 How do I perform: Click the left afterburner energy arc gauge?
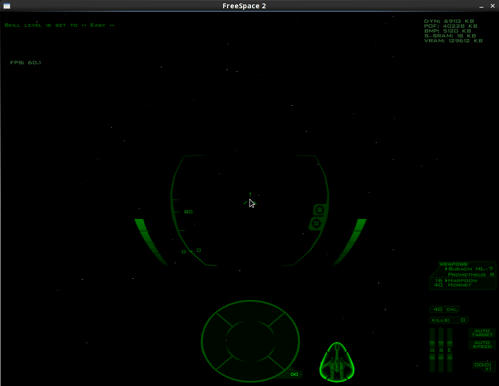pos(150,241)
